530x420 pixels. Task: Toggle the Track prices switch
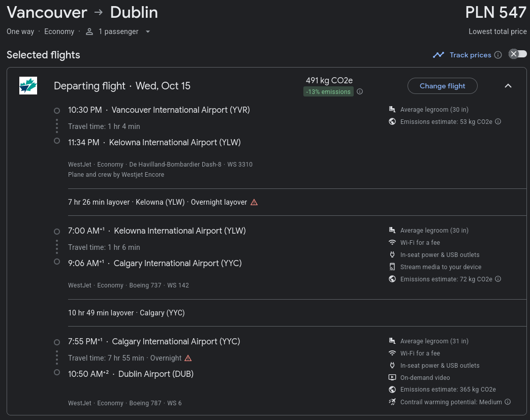point(518,54)
